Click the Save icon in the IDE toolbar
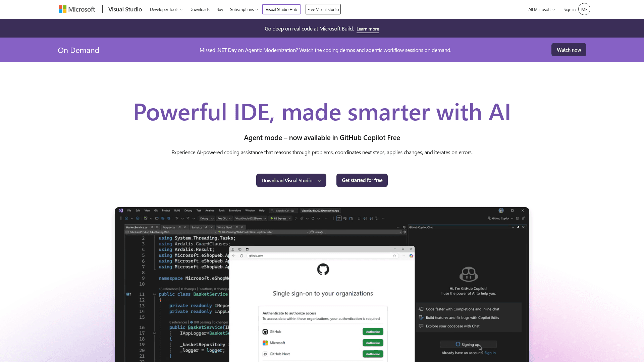The image size is (644, 362). (163, 218)
